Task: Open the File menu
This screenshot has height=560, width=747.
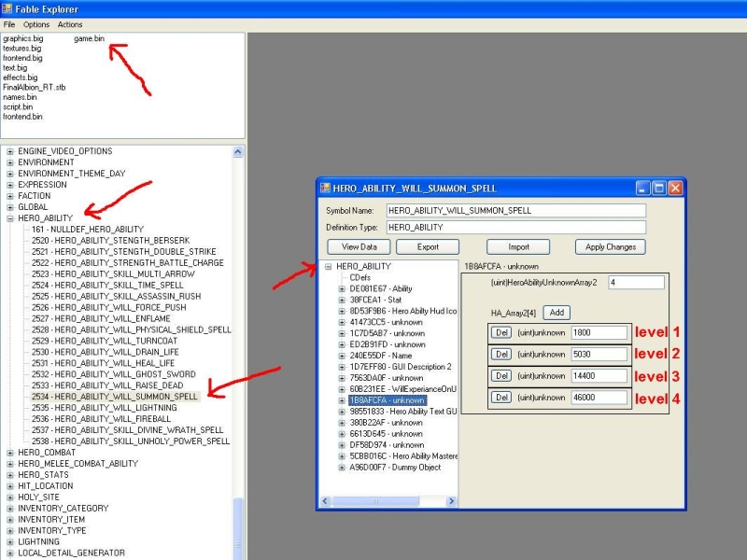Action: click(x=9, y=24)
